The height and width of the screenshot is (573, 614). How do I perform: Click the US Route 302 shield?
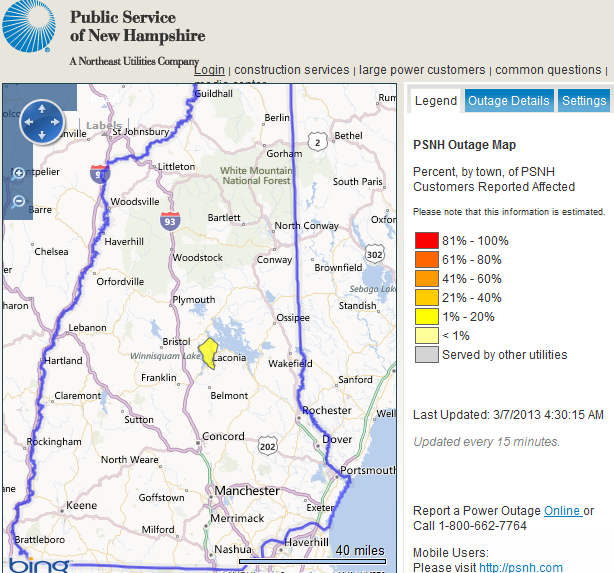point(374,255)
